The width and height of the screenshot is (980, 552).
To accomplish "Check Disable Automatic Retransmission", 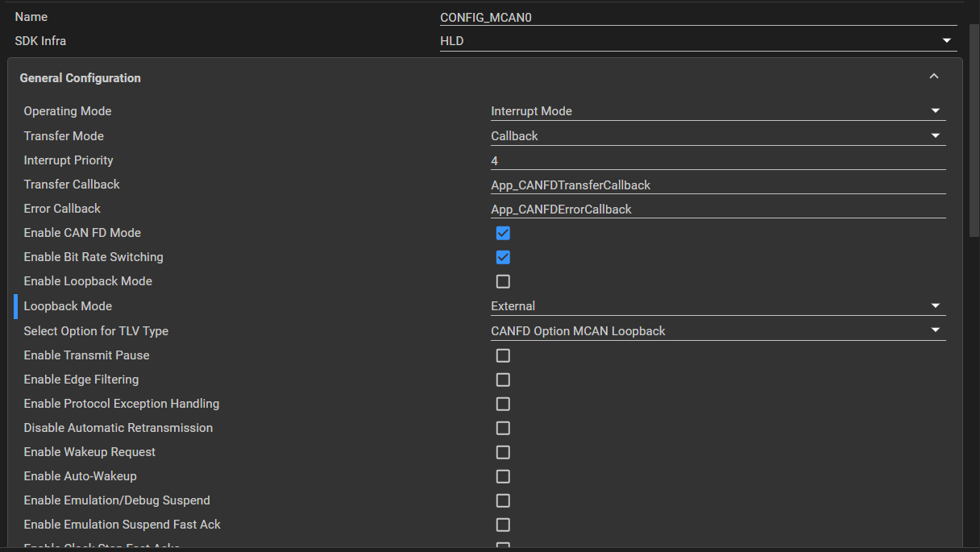I will click(503, 428).
